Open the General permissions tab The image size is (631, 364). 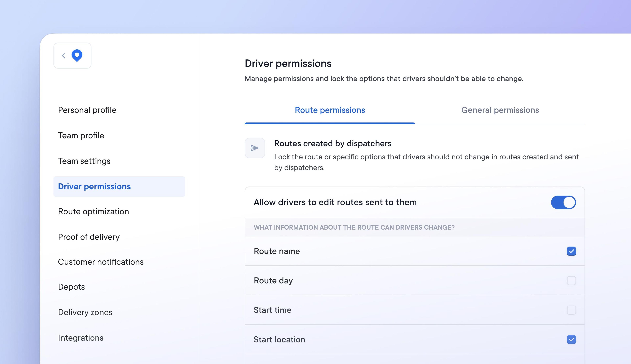tap(500, 110)
